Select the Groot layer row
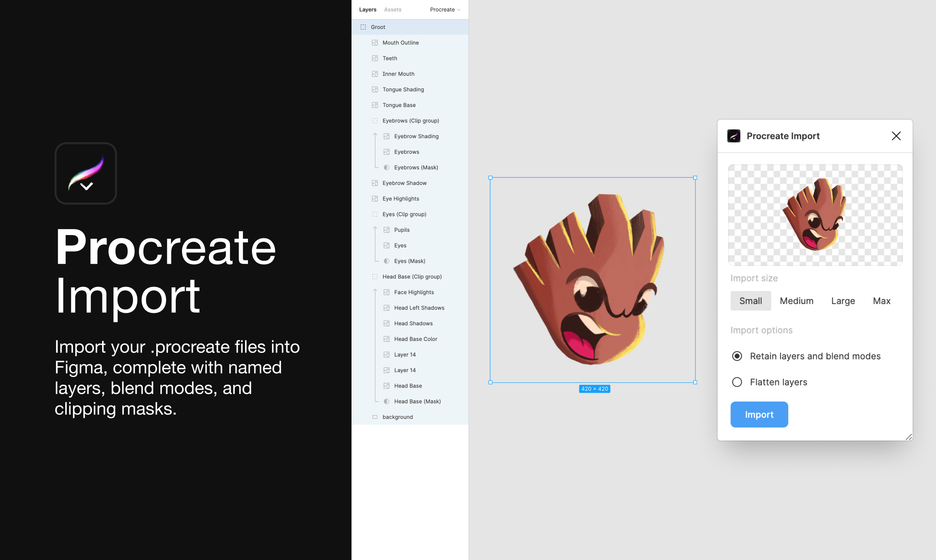936x560 pixels. pyautogui.click(x=410, y=27)
